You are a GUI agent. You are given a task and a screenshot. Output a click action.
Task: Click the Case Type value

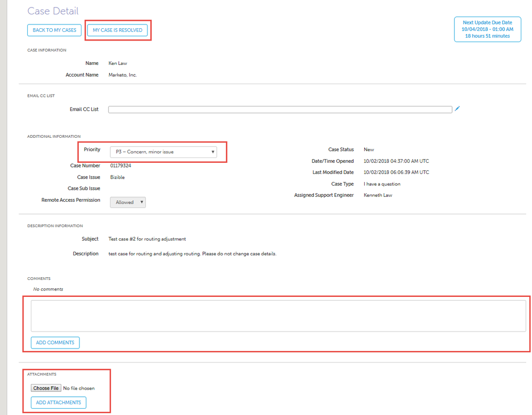coord(382,184)
